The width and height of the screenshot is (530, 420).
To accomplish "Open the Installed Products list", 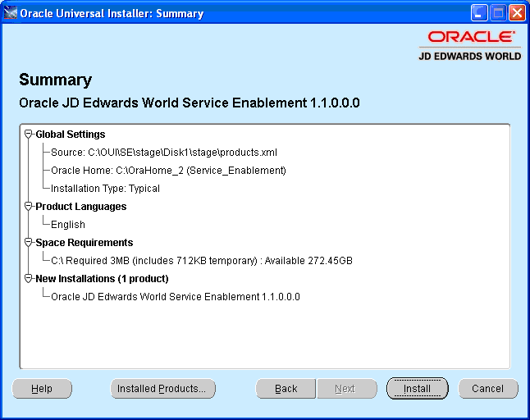I will click(162, 389).
